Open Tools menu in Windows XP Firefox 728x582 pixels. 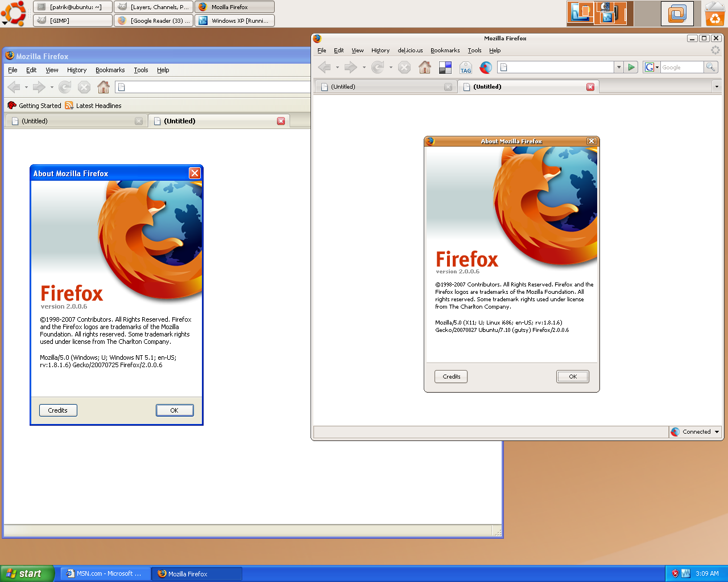pyautogui.click(x=141, y=70)
